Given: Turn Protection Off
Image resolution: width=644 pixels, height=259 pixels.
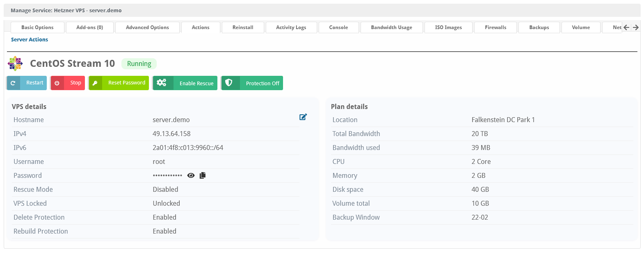Looking at the screenshot, I should (252, 83).
